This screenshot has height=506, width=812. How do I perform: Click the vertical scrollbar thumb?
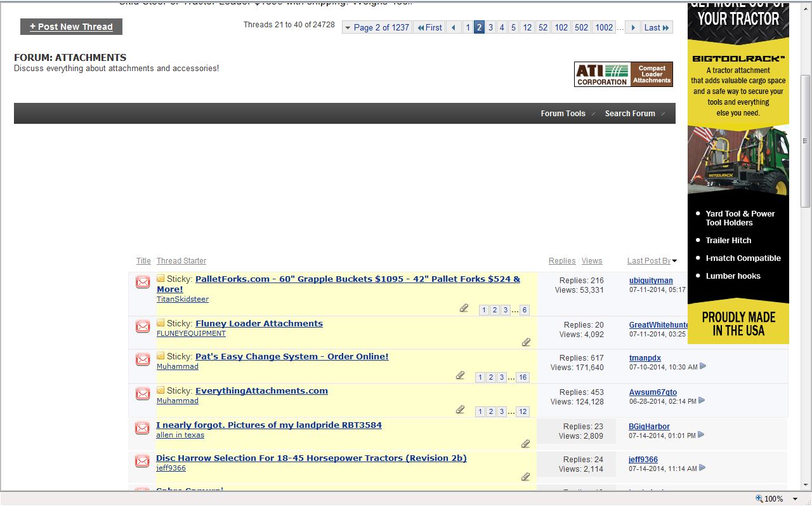[x=806, y=140]
